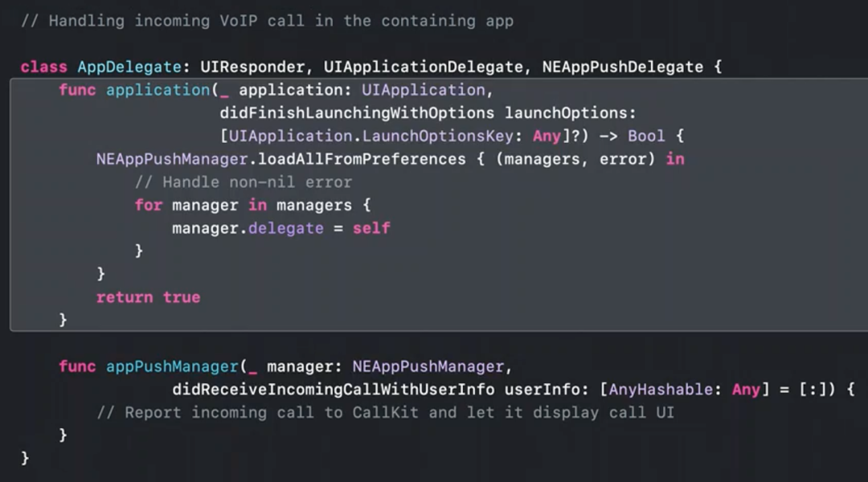Click the self keyword
Viewport: 868px width, 482px height.
pyautogui.click(x=371, y=228)
